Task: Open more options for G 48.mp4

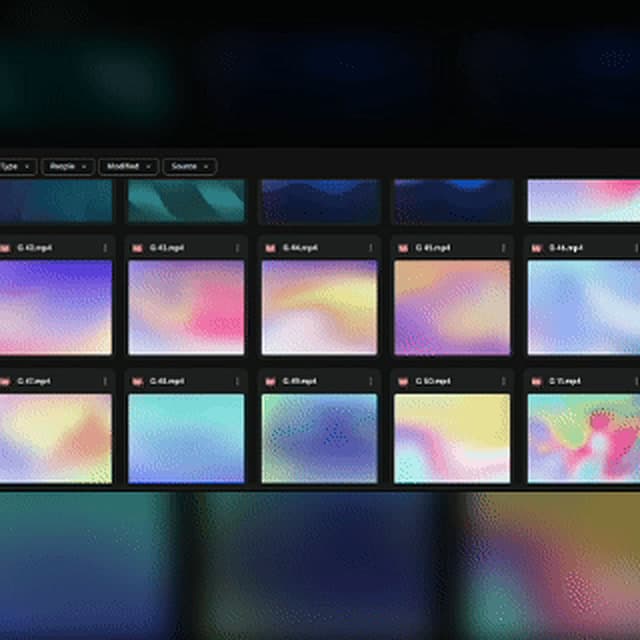Action: click(x=238, y=381)
